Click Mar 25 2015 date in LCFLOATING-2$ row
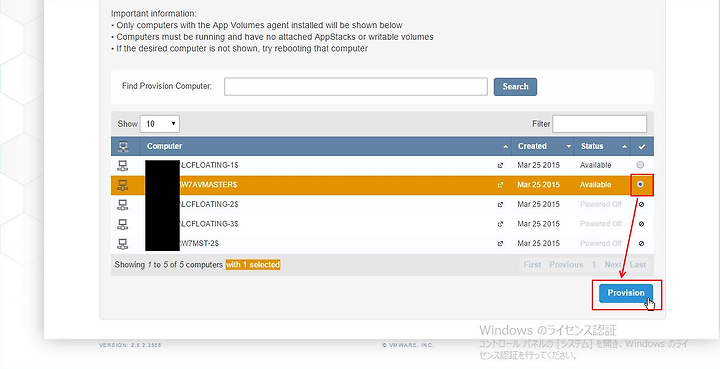 coord(539,204)
